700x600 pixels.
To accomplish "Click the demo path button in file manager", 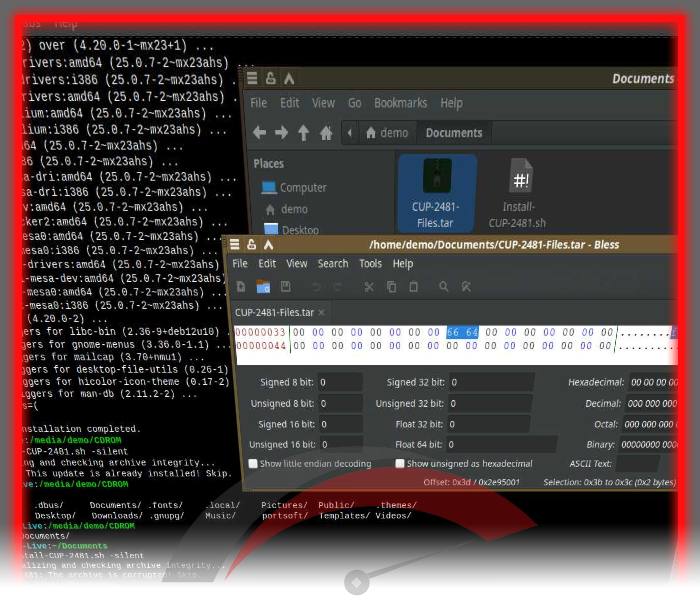I will (x=387, y=133).
